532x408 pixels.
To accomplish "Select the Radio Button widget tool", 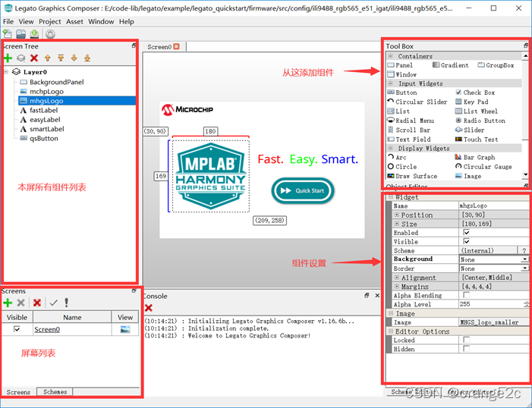I will click(480, 121).
